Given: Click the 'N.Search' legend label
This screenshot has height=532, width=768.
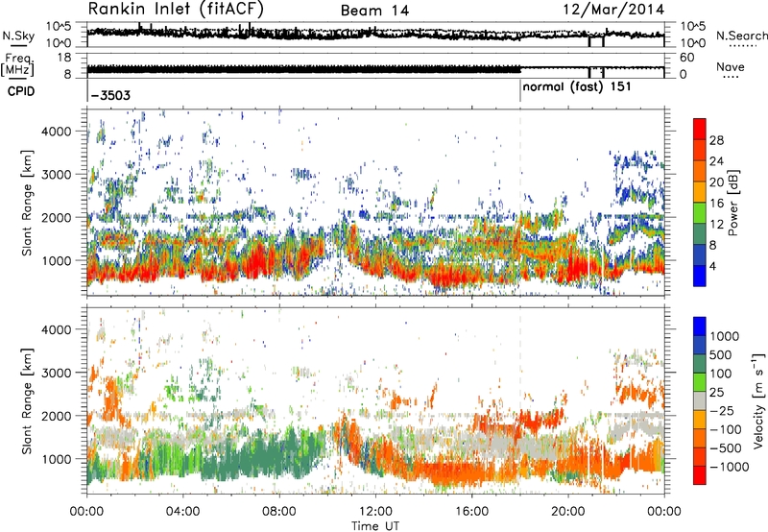Looking at the screenshot, I should [x=742, y=36].
